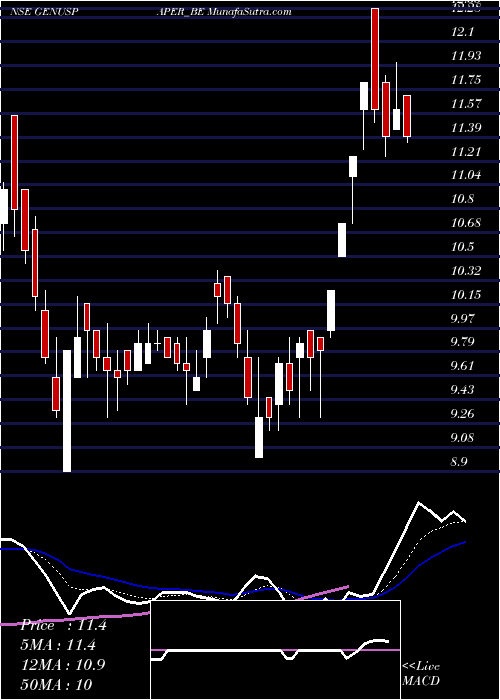Select the 10.5 price axis label
The height and width of the screenshot is (700, 500).
(x=462, y=247)
